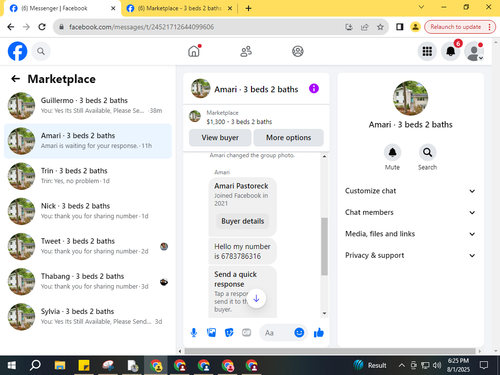Open the Groups icon in top navigation
500x375 pixels.
[298, 51]
